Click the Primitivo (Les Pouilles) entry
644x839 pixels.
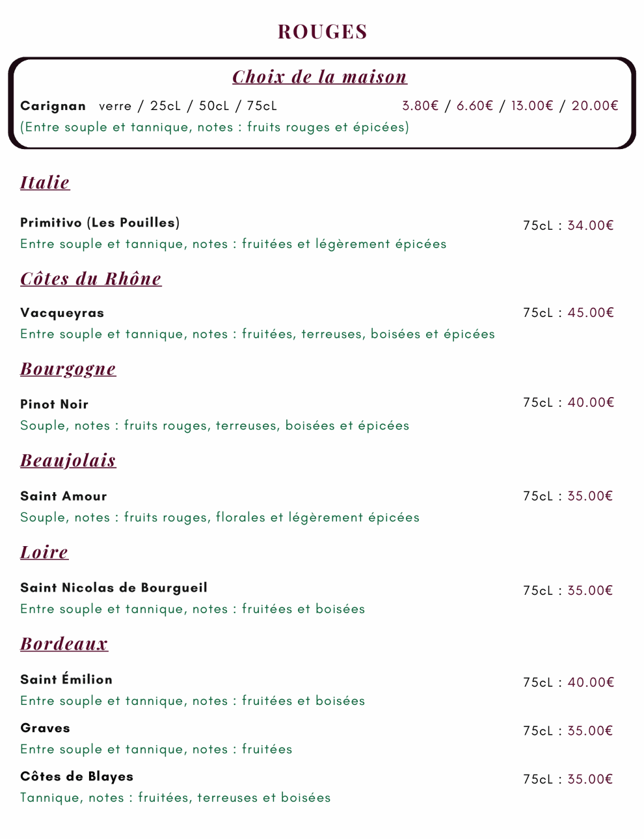click(100, 223)
